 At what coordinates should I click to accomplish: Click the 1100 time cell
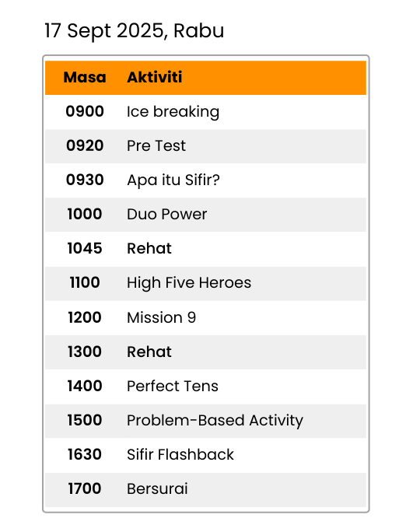coord(85,282)
